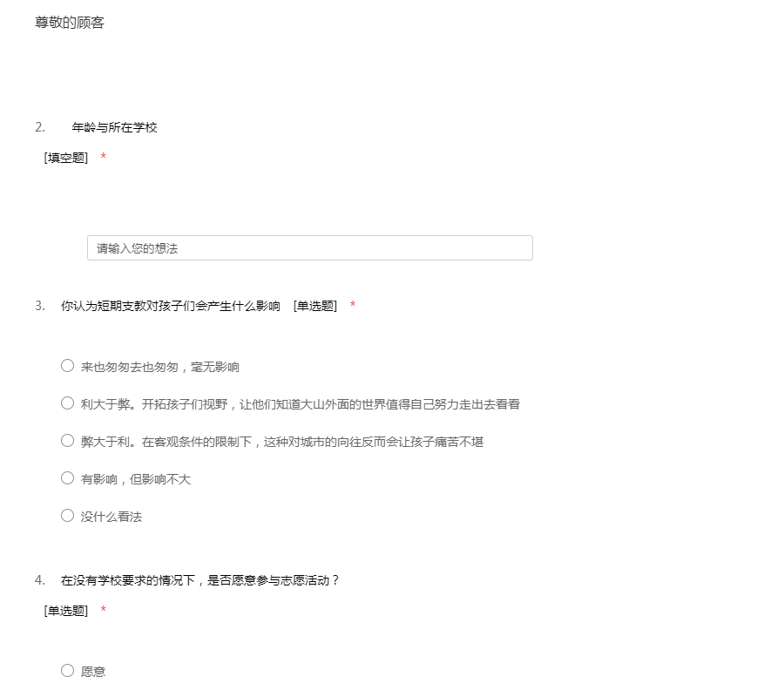Click the "[单选题]" tag beside question 3

click(315, 306)
